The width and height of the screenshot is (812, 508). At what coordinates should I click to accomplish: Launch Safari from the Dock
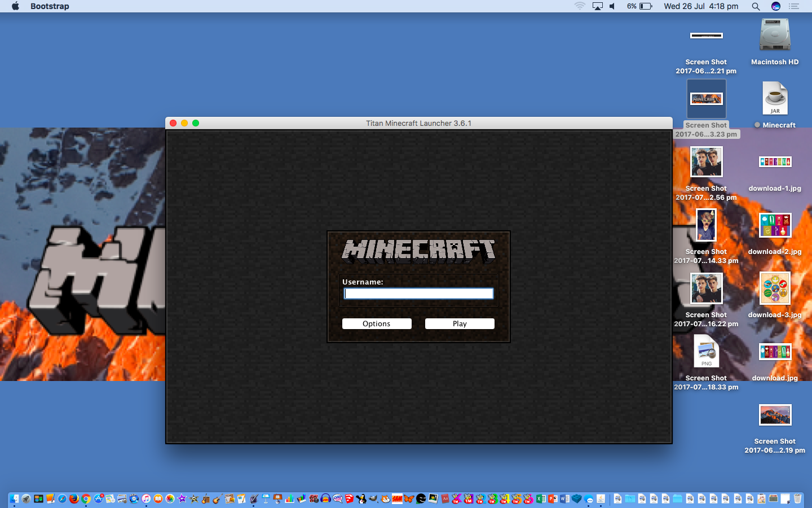click(62, 498)
